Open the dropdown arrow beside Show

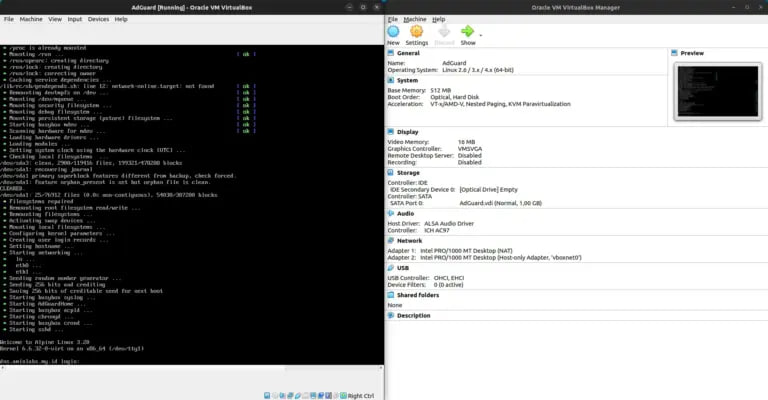480,35
